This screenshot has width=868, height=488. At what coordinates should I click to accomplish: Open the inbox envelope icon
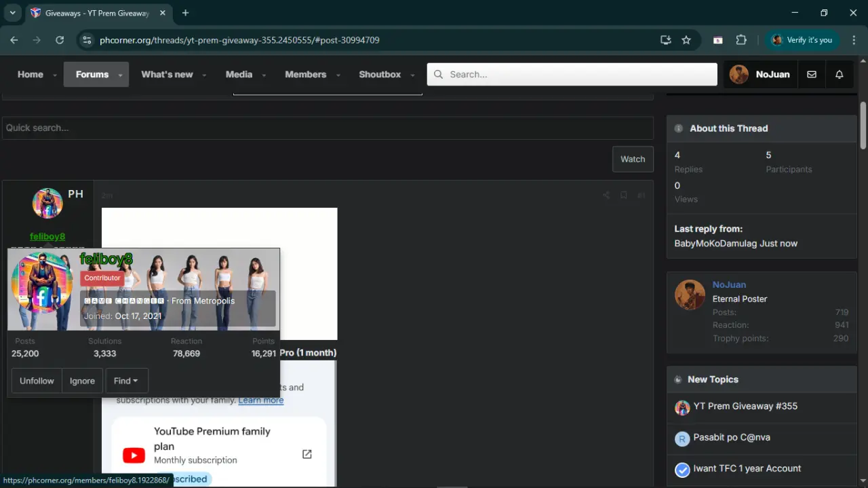(812, 75)
